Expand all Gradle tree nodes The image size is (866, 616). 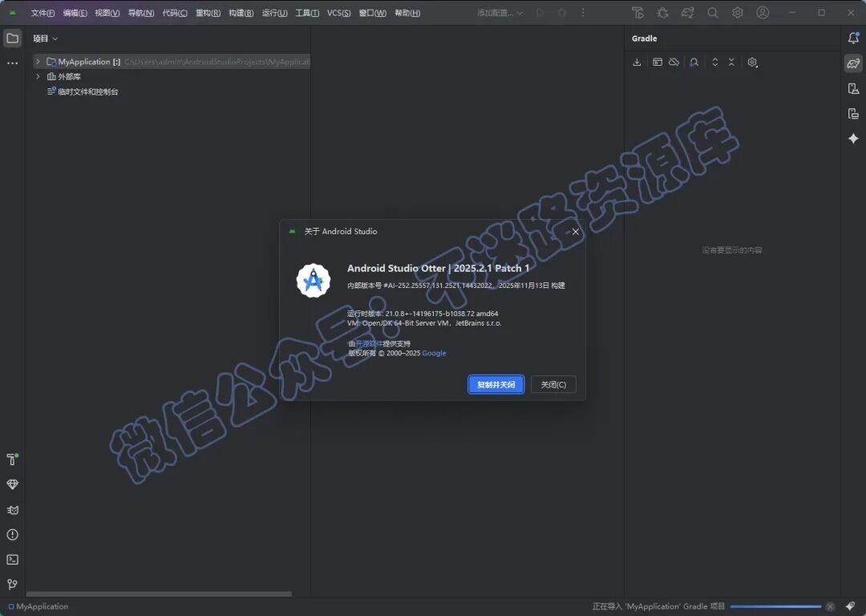(714, 63)
